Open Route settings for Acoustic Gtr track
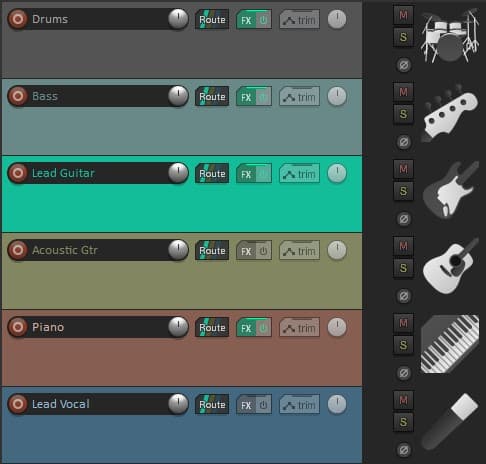 [x=212, y=251]
